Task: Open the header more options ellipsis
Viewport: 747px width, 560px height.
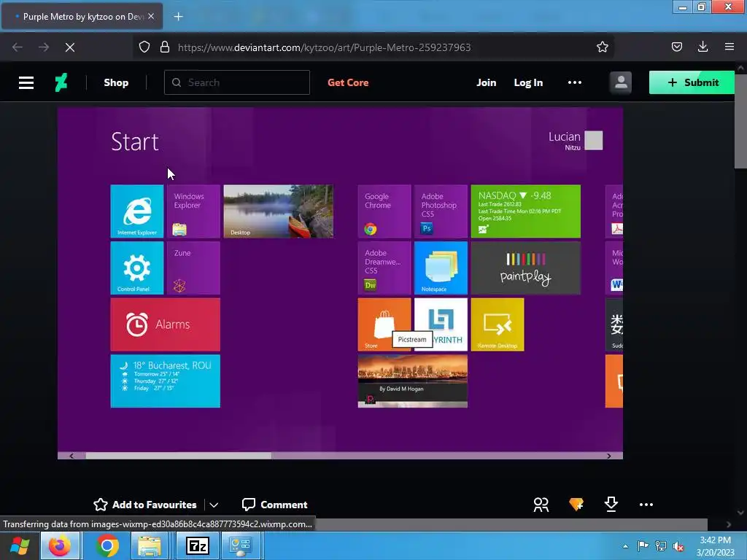Action: (575, 82)
